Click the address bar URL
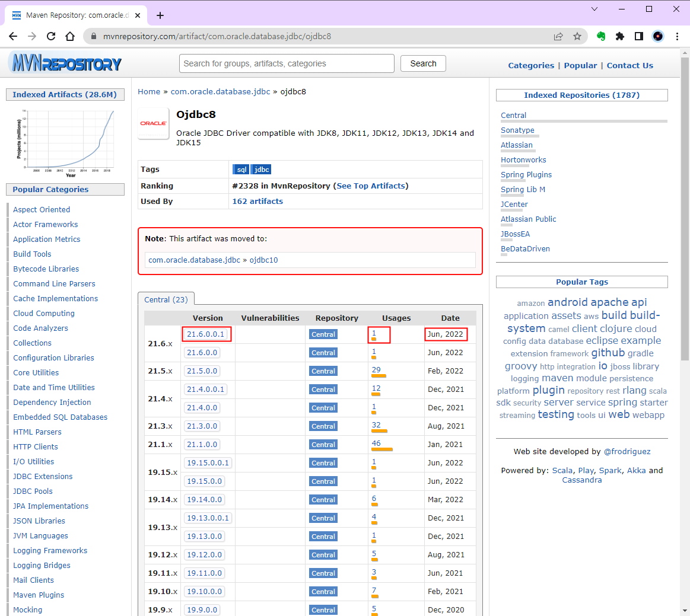Viewport: 690px width, 616px height. (217, 37)
